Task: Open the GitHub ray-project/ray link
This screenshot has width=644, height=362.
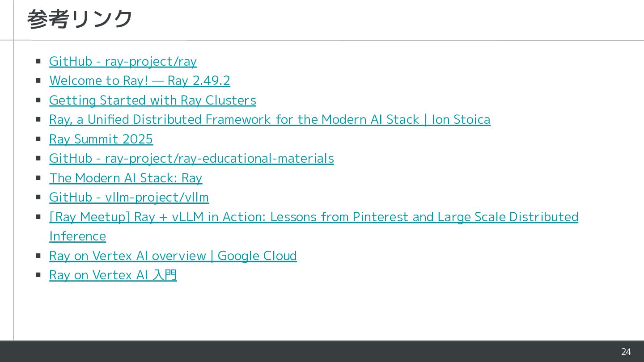Action: (x=123, y=61)
